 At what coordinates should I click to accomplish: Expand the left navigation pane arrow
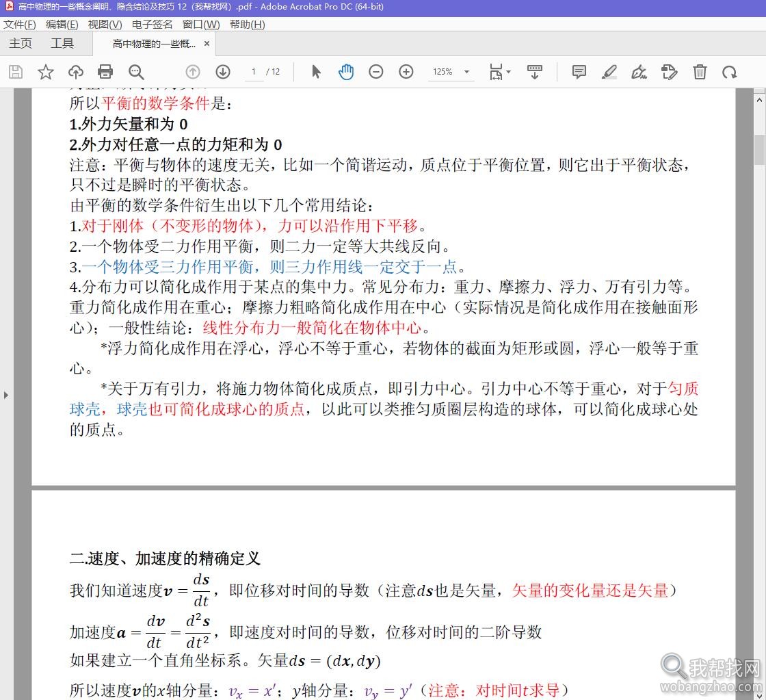pos(6,395)
